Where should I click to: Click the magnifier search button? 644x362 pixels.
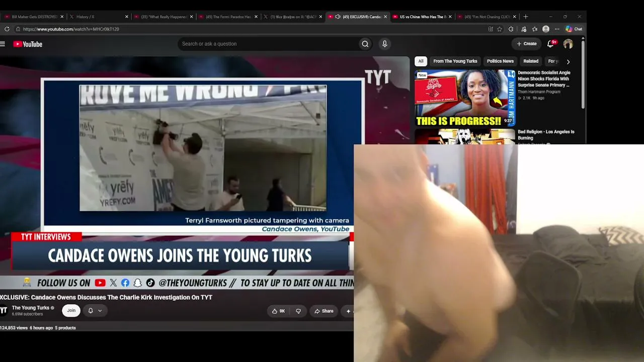coord(365,44)
